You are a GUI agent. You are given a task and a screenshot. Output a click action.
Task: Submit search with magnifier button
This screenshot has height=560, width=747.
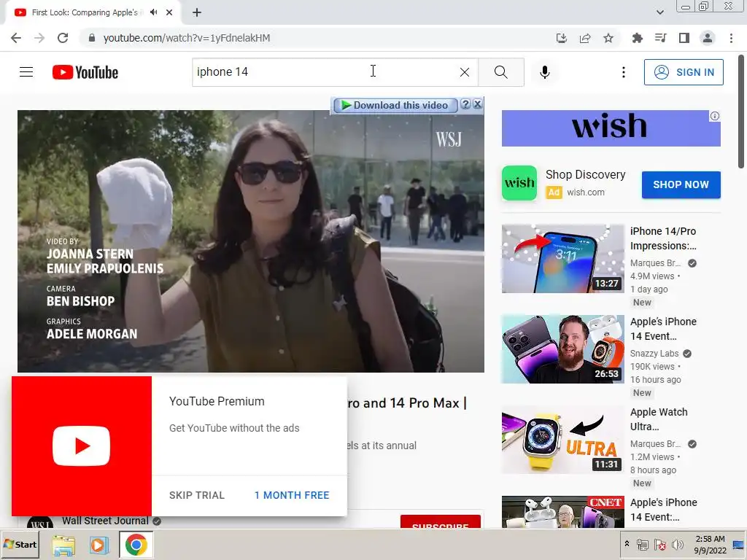click(500, 72)
